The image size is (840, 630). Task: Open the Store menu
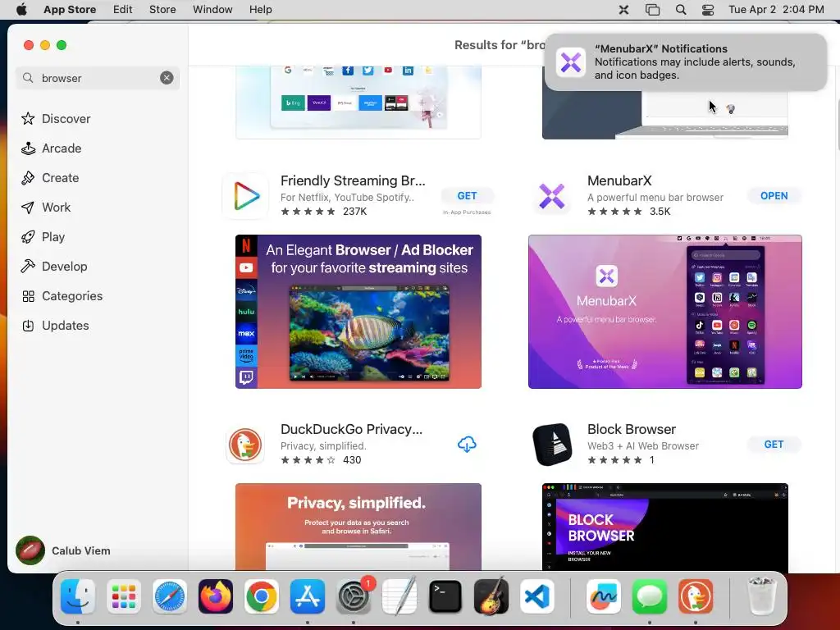pos(162,9)
